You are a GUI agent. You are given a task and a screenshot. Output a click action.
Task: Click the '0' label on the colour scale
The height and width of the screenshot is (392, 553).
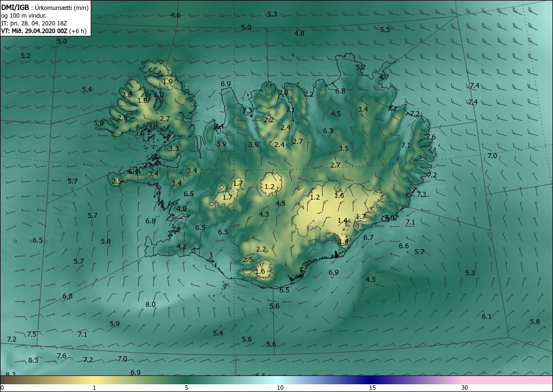coord(2,388)
